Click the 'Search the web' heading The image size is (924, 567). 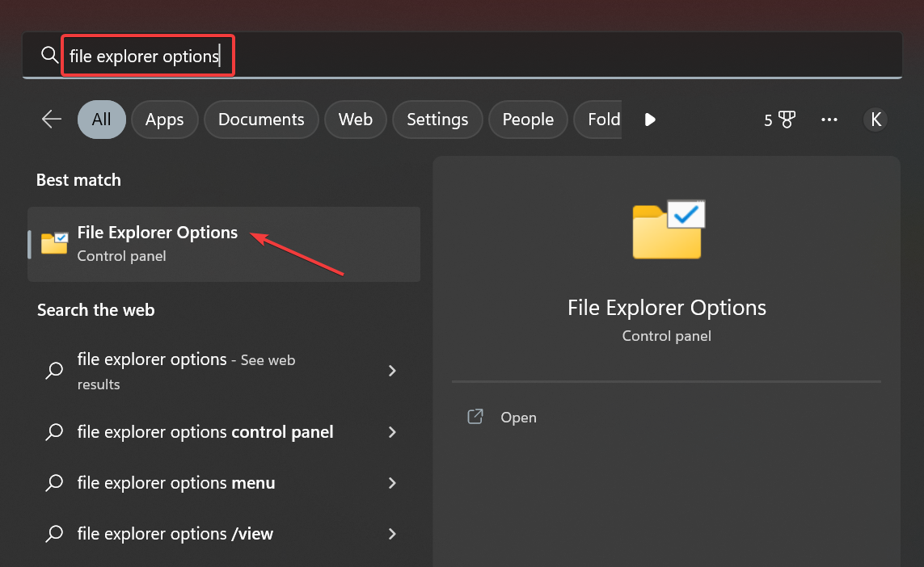click(x=95, y=309)
